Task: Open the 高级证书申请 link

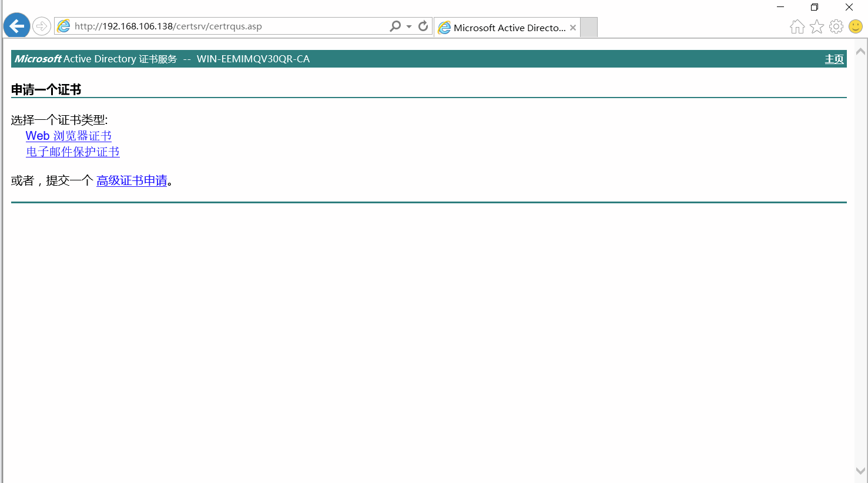Action: coord(132,180)
